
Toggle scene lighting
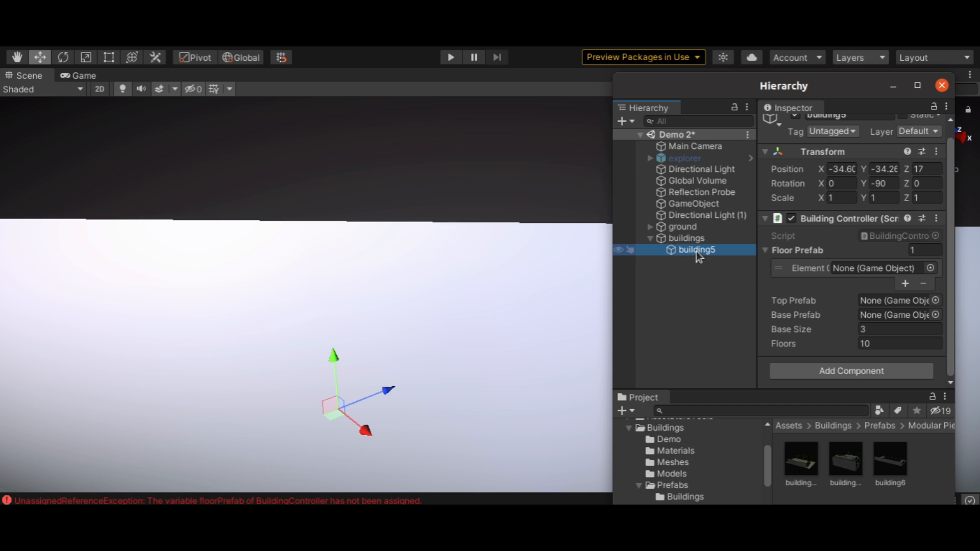click(122, 89)
